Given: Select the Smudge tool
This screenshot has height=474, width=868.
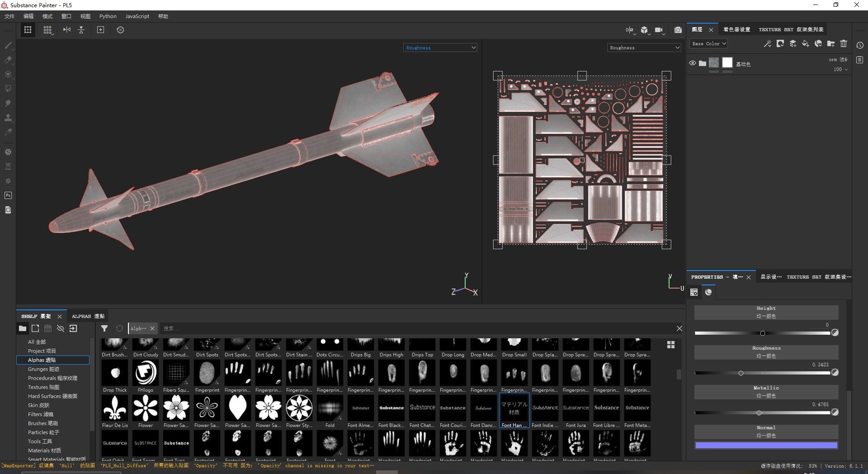Looking at the screenshot, I should 8,103.
